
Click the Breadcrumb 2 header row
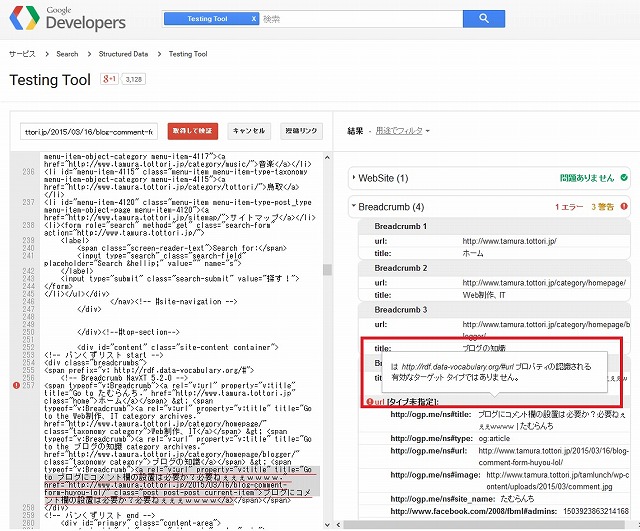tap(494, 268)
